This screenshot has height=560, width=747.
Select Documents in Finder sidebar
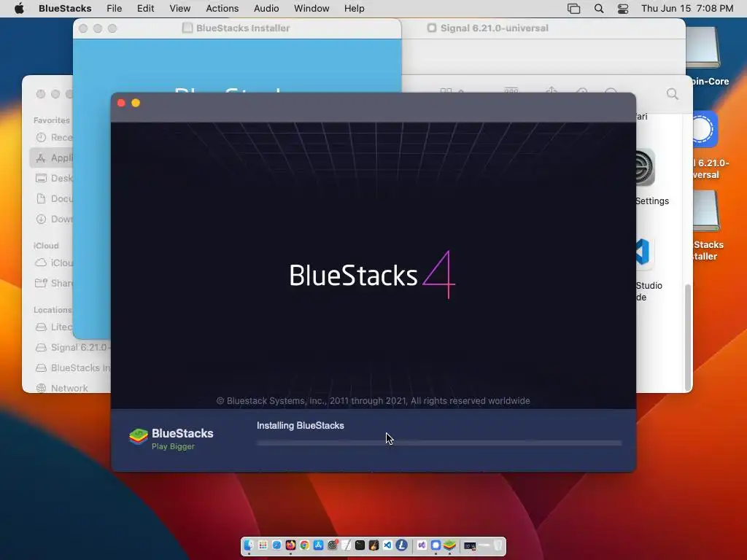[x=55, y=198]
